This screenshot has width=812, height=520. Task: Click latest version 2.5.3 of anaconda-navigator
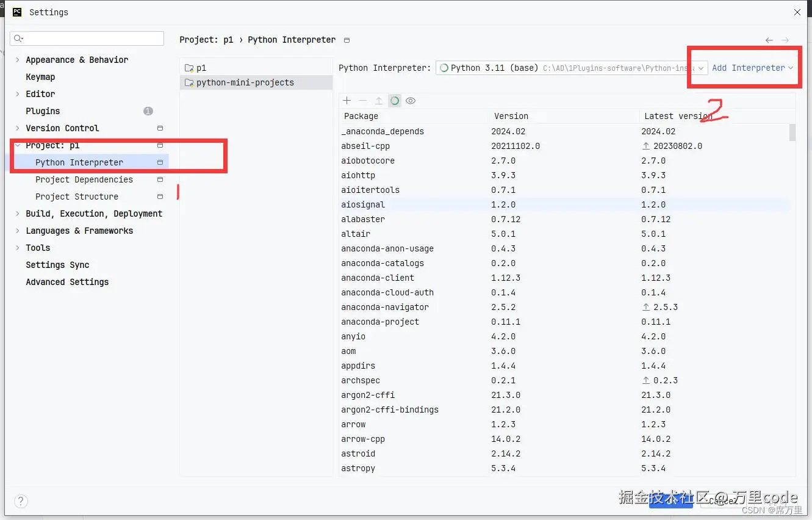pyautogui.click(x=666, y=307)
